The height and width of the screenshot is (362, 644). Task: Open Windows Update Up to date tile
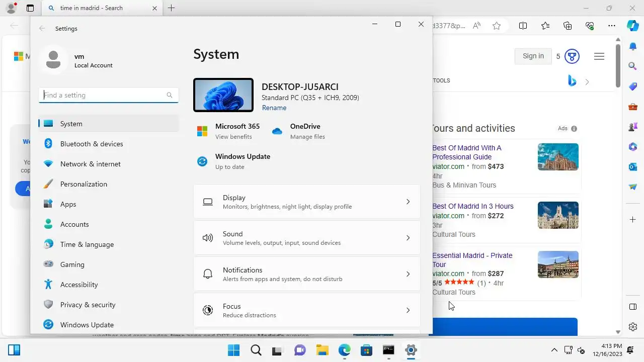[x=233, y=161]
